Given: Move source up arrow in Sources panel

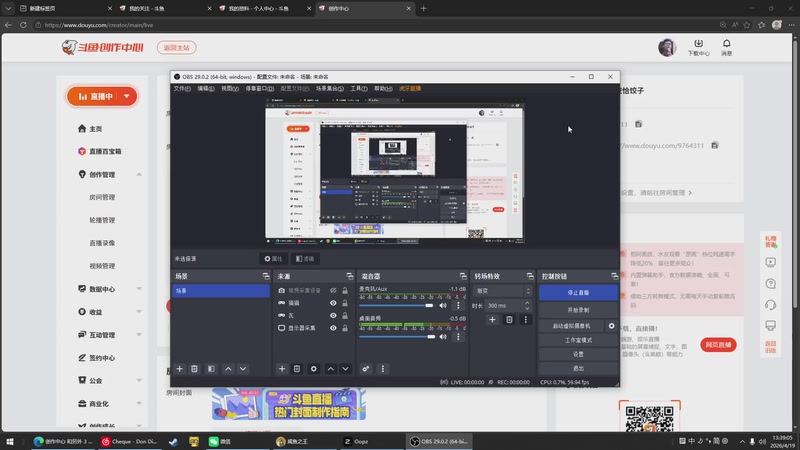Looking at the screenshot, I should 331,369.
